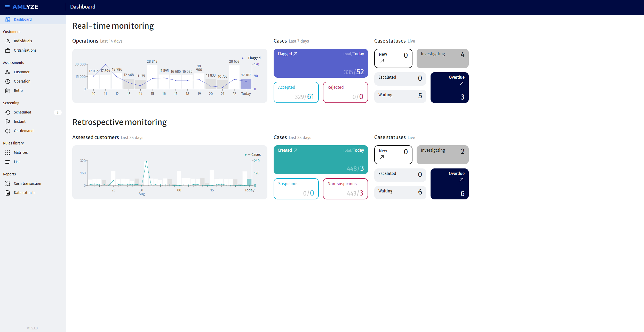Open the List rules library item
The width and height of the screenshot is (644, 332).
(x=17, y=162)
